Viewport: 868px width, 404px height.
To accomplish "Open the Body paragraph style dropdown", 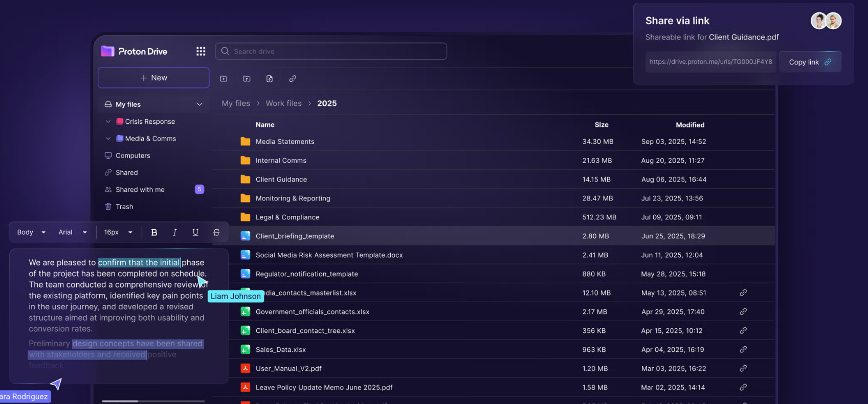I will click(31, 232).
